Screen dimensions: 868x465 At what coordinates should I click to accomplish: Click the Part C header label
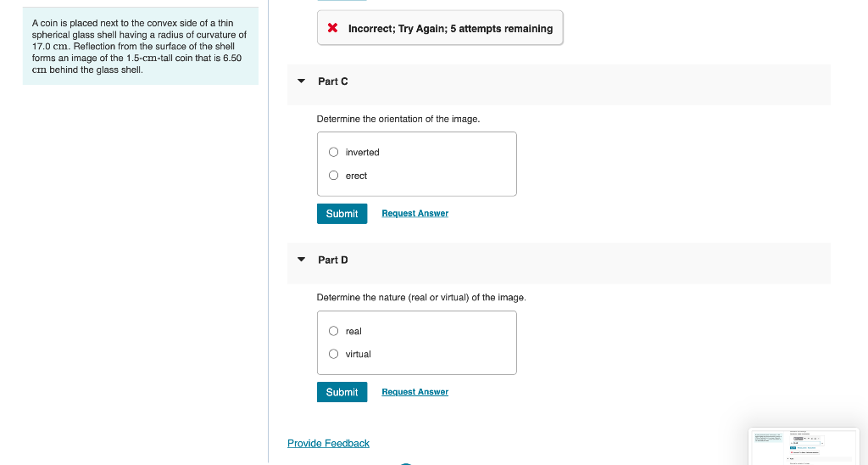point(333,81)
